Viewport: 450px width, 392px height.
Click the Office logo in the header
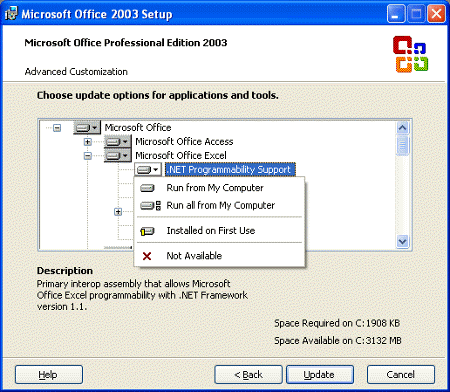coord(410,54)
